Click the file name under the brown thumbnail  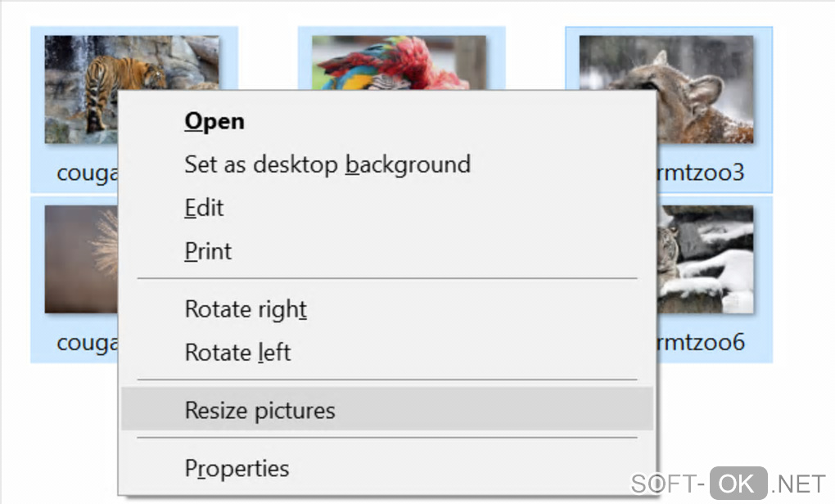(x=87, y=343)
